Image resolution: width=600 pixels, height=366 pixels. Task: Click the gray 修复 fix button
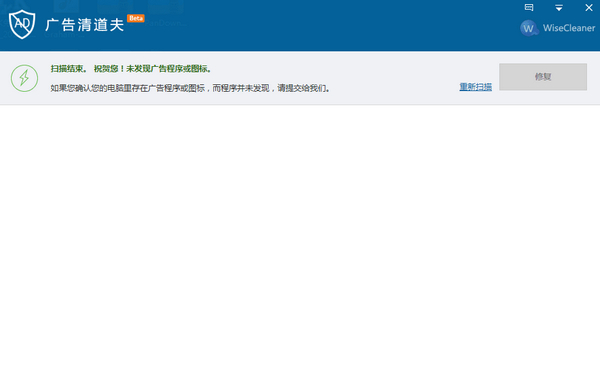543,77
